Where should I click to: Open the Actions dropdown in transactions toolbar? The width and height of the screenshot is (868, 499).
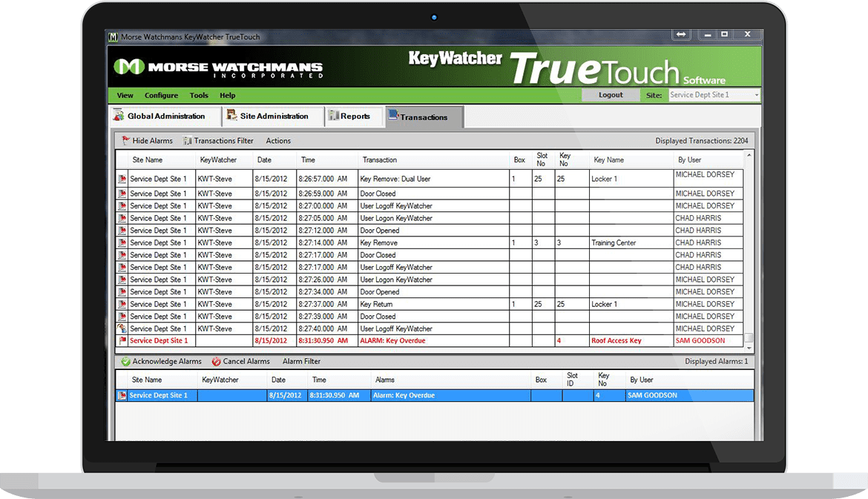[x=278, y=141]
